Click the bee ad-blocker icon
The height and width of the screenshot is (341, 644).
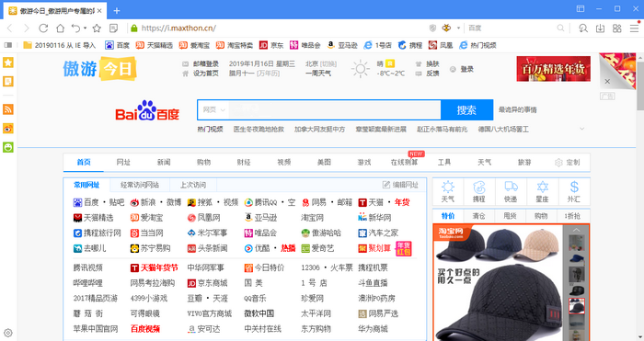click(x=446, y=28)
